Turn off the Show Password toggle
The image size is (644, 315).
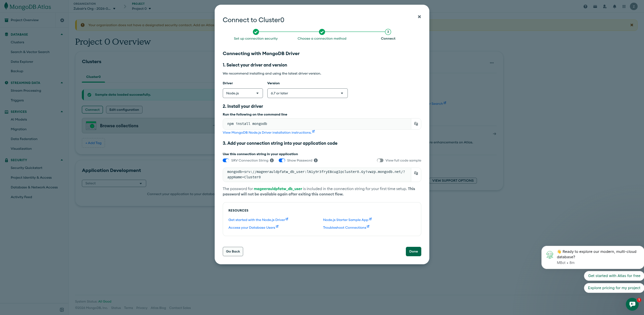pyautogui.click(x=282, y=161)
